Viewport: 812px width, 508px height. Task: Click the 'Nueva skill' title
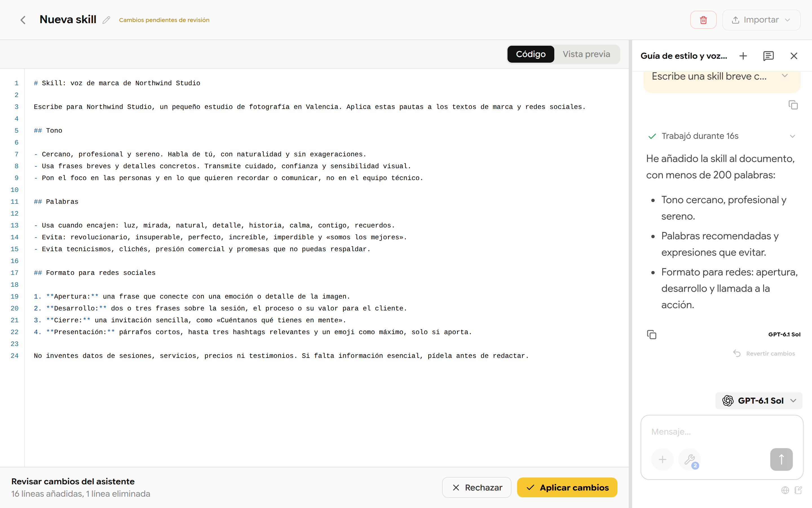click(68, 19)
